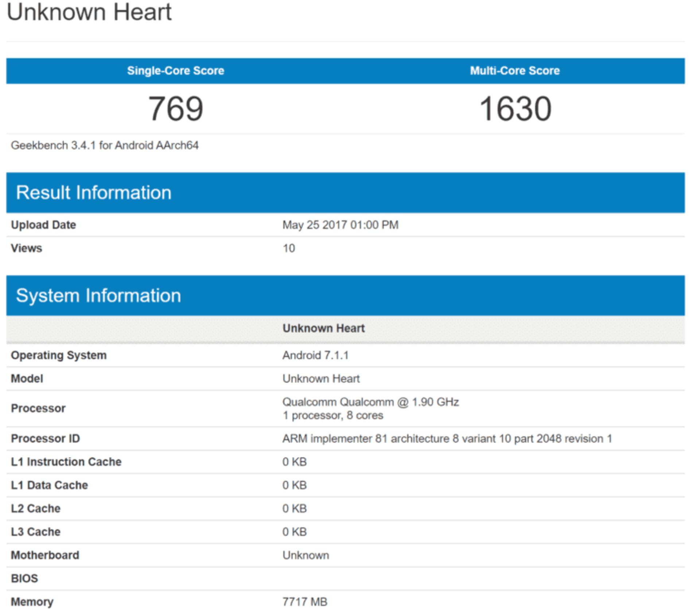Viewport: 700px width, 614px height.
Task: Click the Qualcomm @ 1.90 GHz processor text
Action: (370, 402)
